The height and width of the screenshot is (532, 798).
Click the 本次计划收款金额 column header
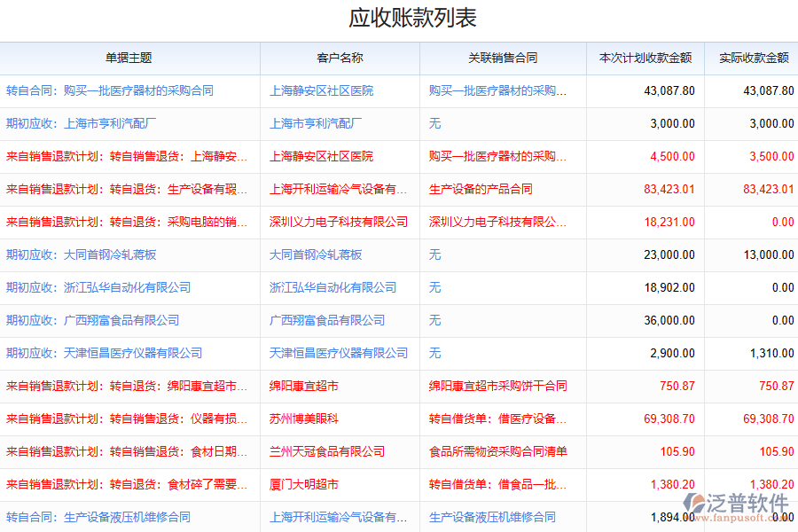click(x=645, y=58)
